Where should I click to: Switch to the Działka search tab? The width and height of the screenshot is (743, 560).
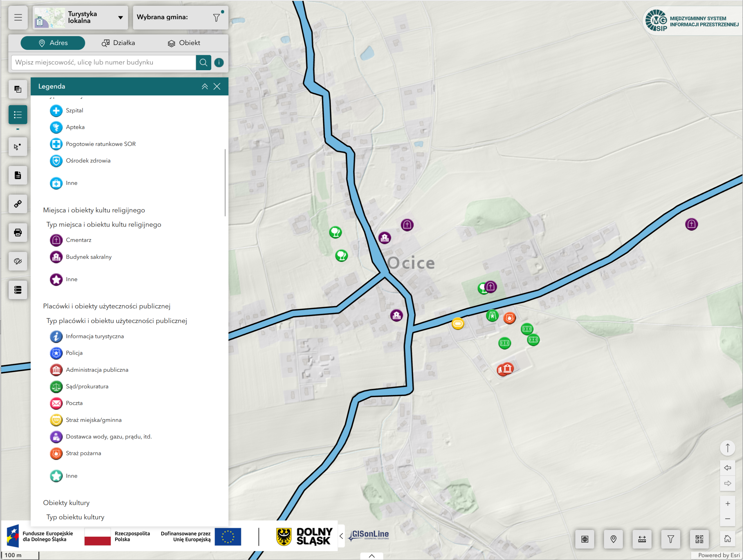[x=118, y=43]
